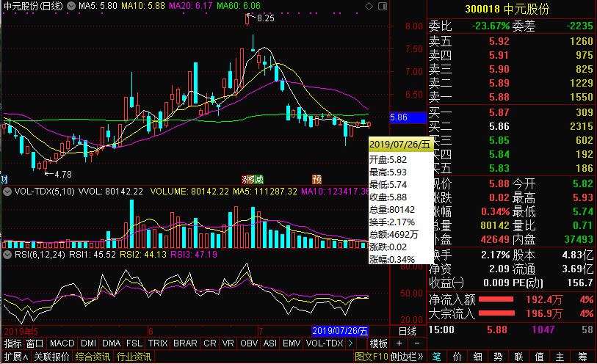Open the main chart indicator dropdown by 中元股份(日线)
This screenshot has height=364, width=597.
click(x=71, y=6)
